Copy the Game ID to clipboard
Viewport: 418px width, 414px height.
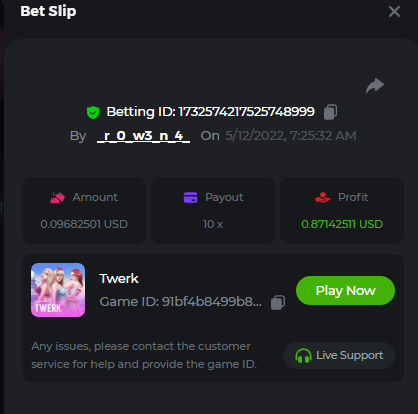[x=278, y=302]
